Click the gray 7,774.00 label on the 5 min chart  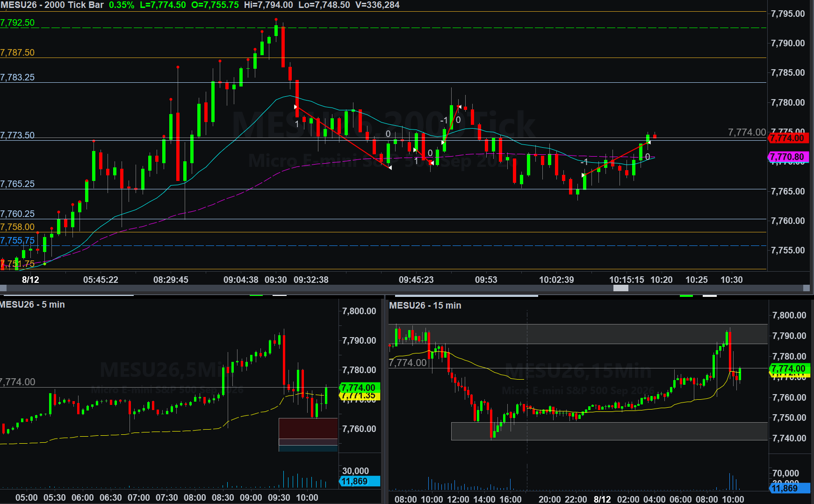pyautogui.click(x=18, y=382)
